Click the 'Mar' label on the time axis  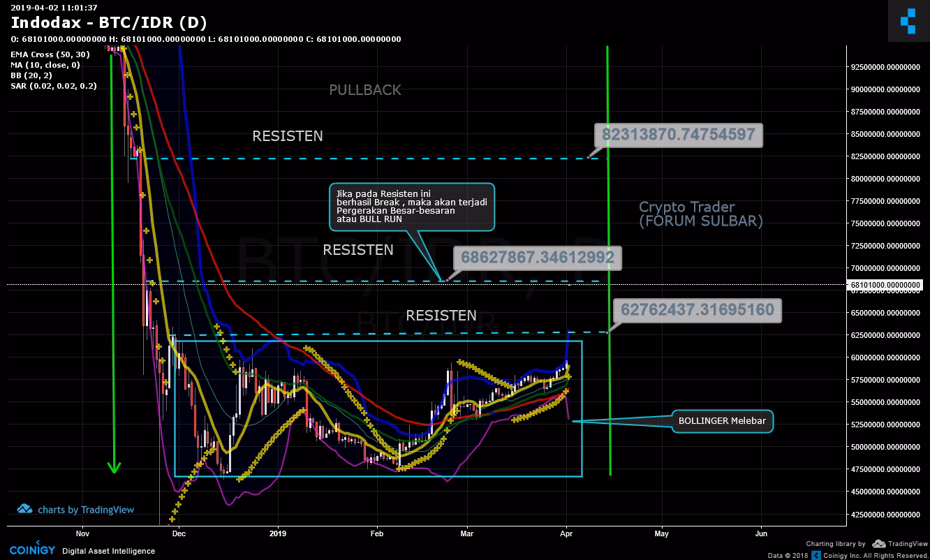[467, 533]
